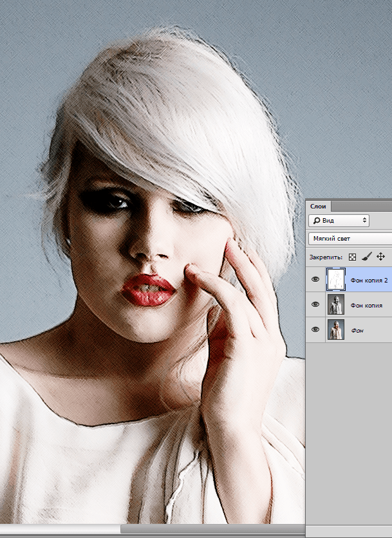Toggle lock image pixels brush icon
The height and width of the screenshot is (538, 392).
367,257
